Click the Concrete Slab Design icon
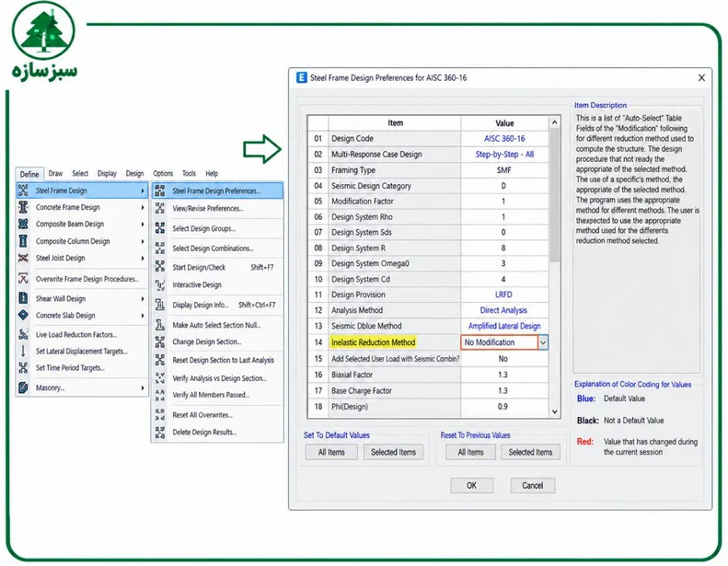Viewport: 728px width, 566px height. 23,316
